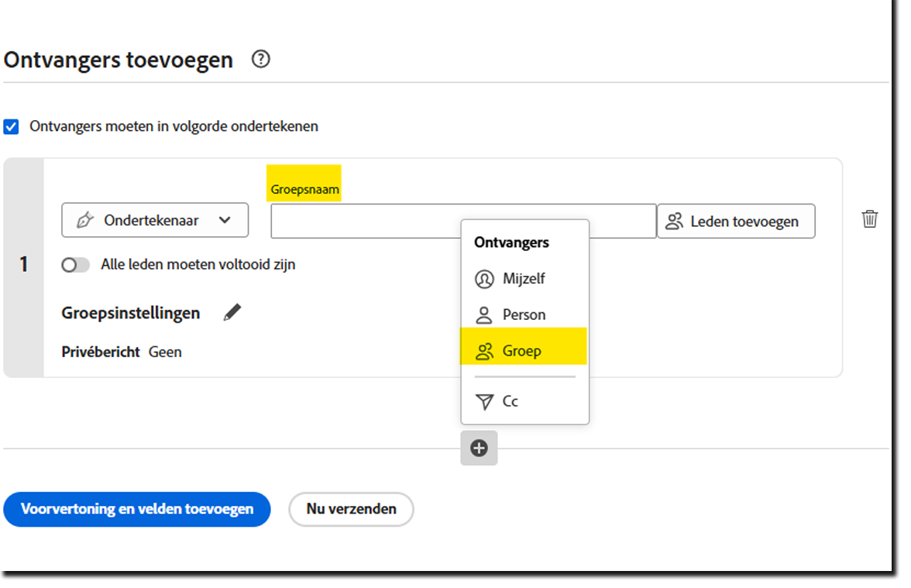
Task: Click the Leden toevoegen button
Action: point(736,221)
